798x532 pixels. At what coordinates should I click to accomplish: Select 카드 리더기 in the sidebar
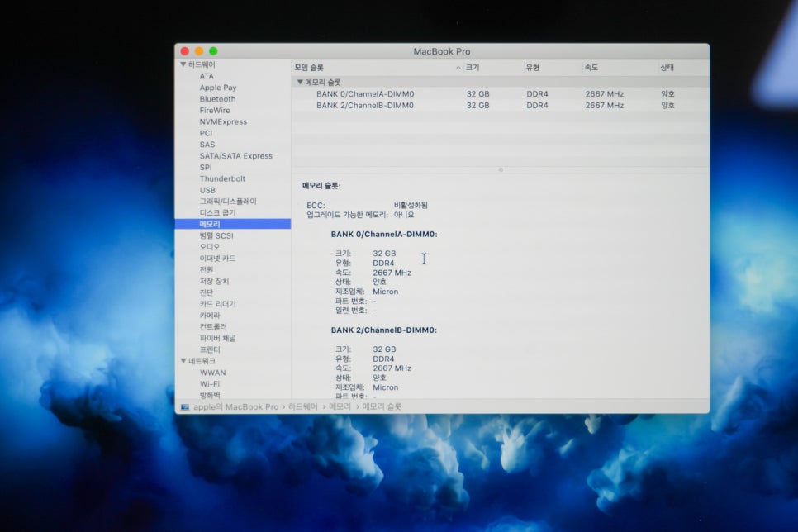pos(217,304)
